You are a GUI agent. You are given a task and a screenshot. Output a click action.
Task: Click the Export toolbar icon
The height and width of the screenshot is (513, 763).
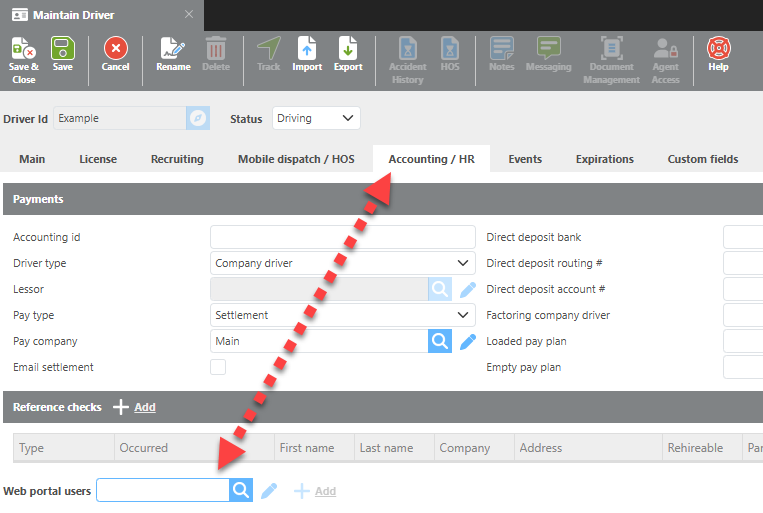348,48
